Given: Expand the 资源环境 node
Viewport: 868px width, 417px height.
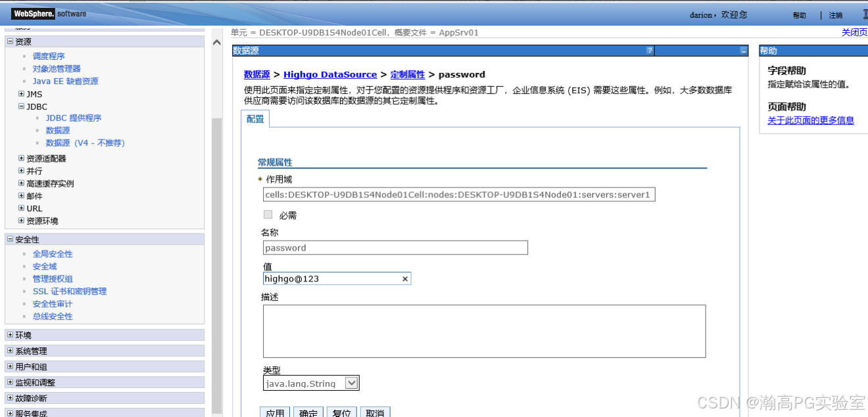Looking at the screenshot, I should point(21,220).
